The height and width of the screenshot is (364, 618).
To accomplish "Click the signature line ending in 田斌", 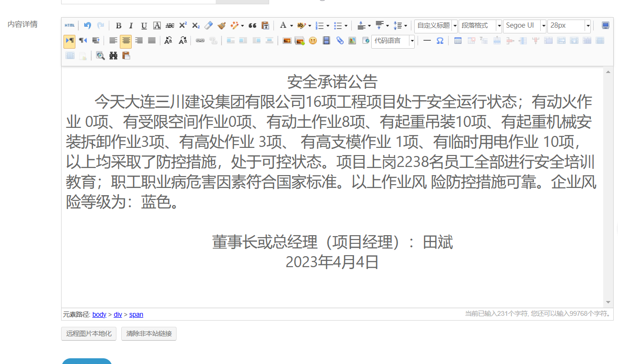I will coord(332,242).
